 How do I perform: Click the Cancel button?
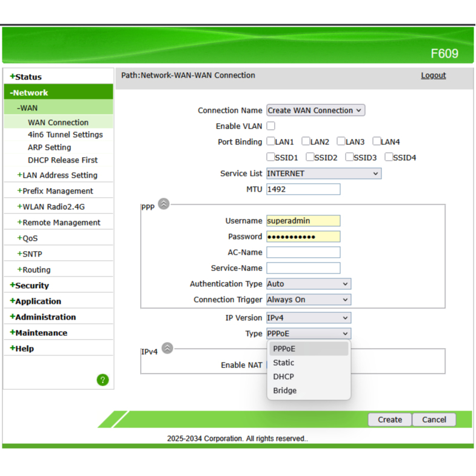[x=434, y=420]
